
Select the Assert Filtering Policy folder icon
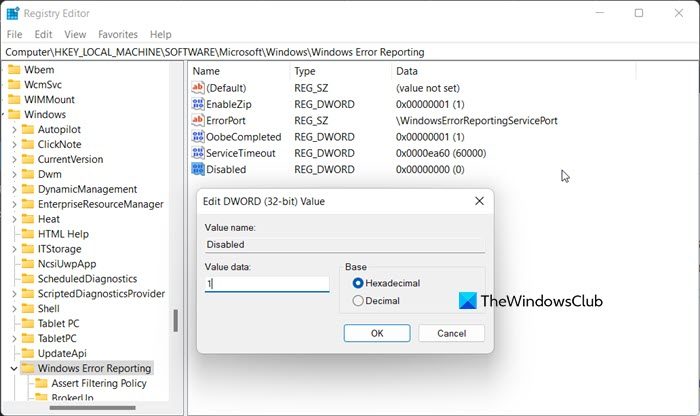(x=41, y=383)
